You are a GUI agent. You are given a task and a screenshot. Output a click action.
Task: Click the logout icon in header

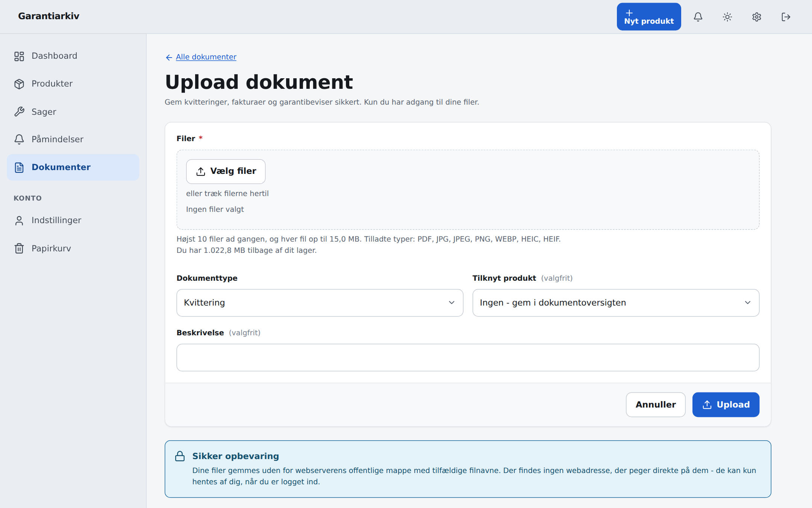[x=786, y=17]
